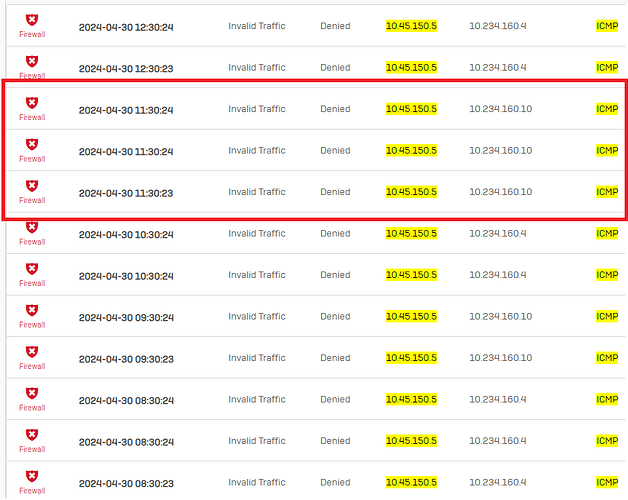Click highlighted source IP 10.45.150.5 at 12:30:24

[411, 26]
